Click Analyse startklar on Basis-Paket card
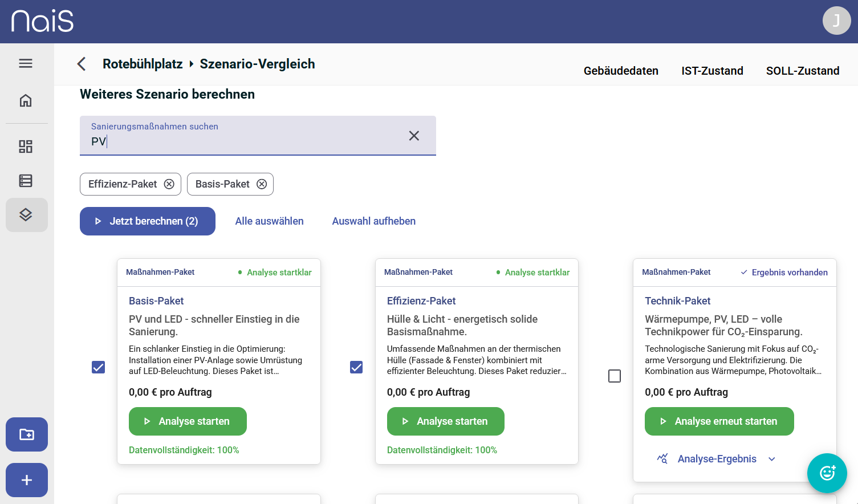 (x=279, y=273)
